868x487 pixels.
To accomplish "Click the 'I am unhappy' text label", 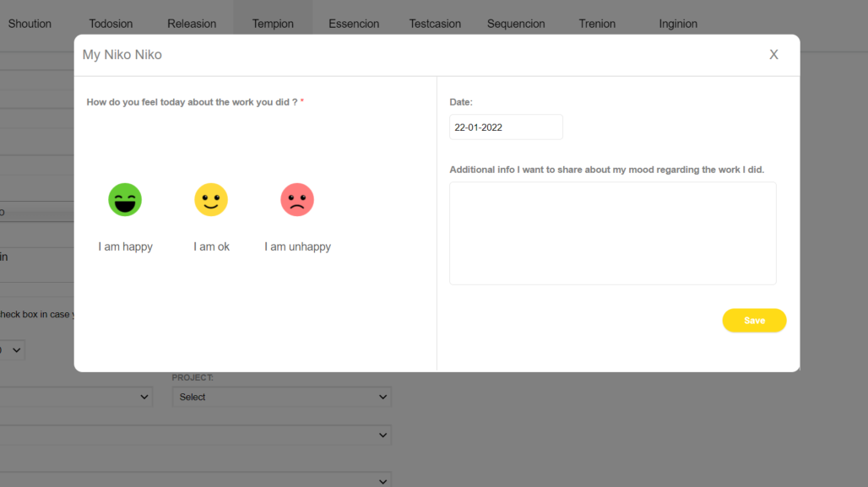I will pos(297,247).
